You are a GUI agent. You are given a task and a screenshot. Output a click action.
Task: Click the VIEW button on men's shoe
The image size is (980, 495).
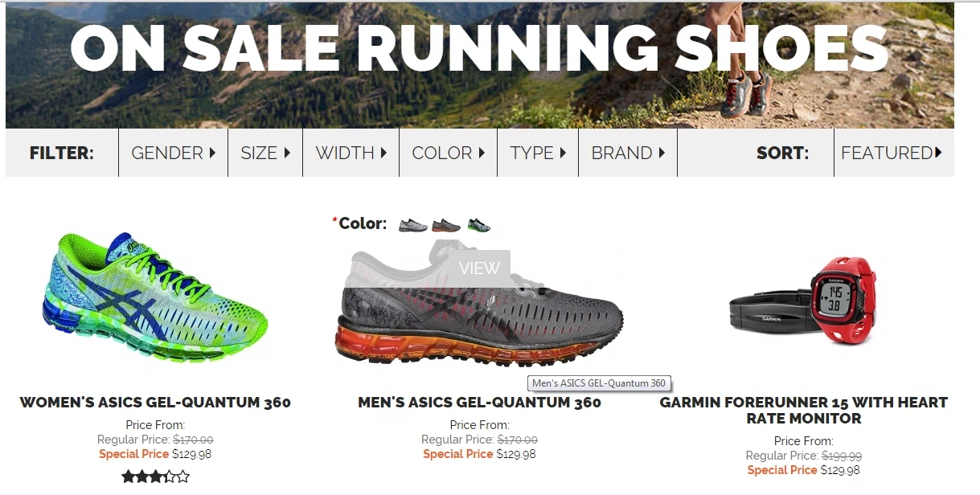(480, 268)
